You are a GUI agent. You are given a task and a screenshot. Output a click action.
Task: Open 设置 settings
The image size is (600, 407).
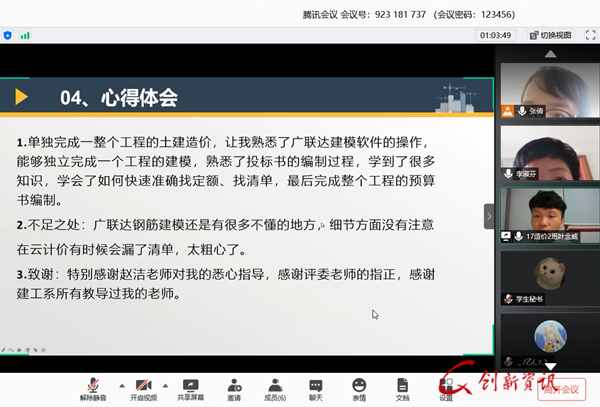point(446,389)
